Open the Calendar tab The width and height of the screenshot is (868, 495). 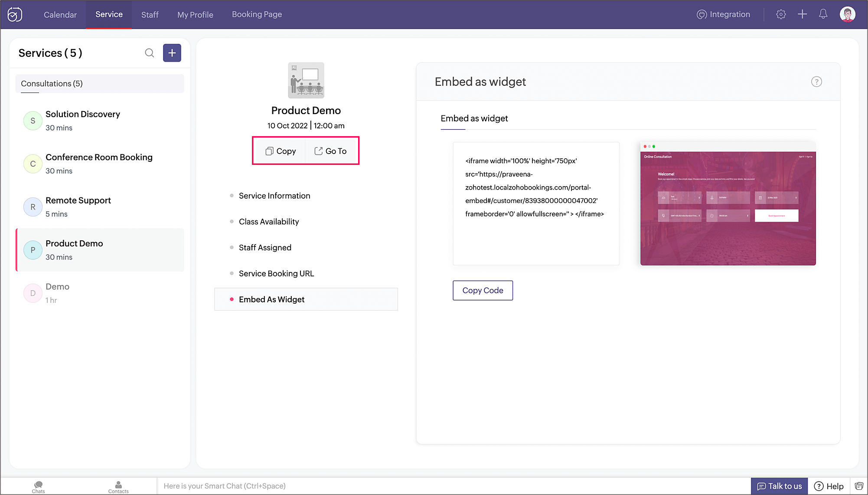click(60, 14)
